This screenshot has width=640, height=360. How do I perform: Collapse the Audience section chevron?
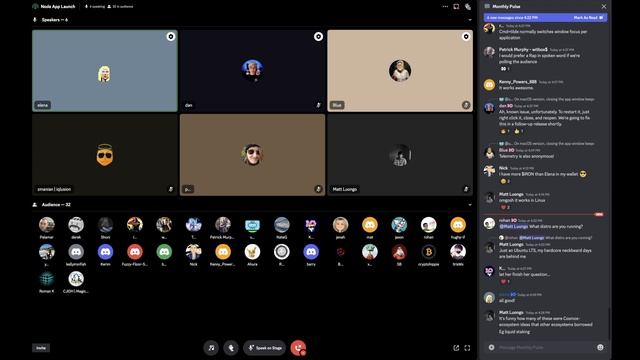coord(470,204)
